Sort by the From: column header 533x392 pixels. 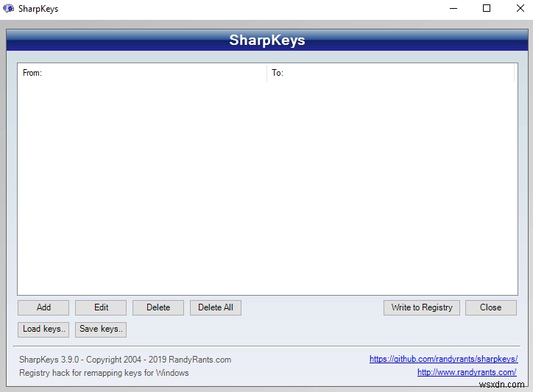(x=142, y=73)
